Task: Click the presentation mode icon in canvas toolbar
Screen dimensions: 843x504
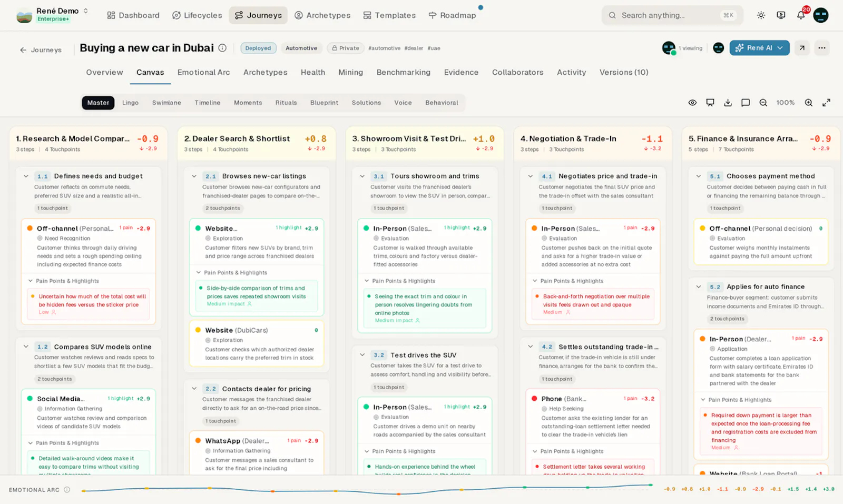Action: pos(710,103)
